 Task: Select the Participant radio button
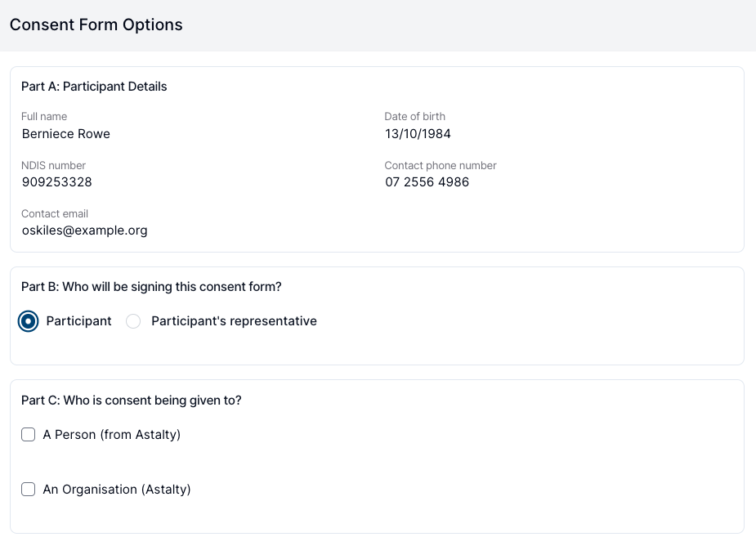(29, 322)
